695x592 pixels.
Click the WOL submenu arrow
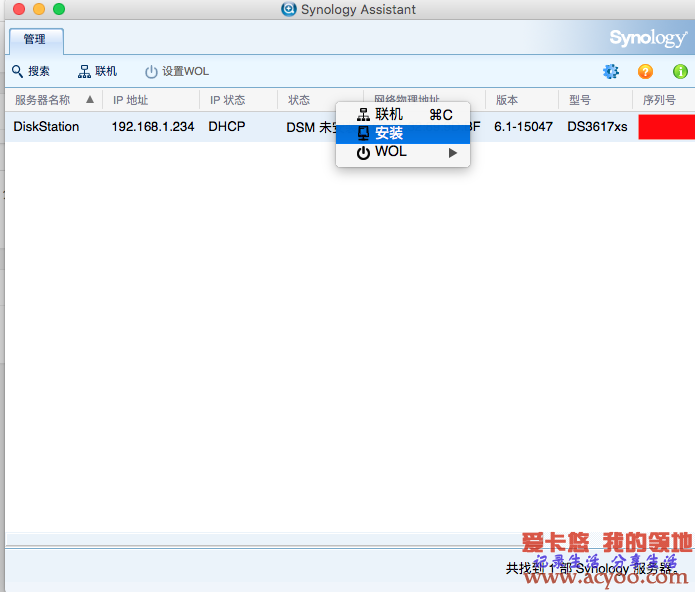click(453, 153)
